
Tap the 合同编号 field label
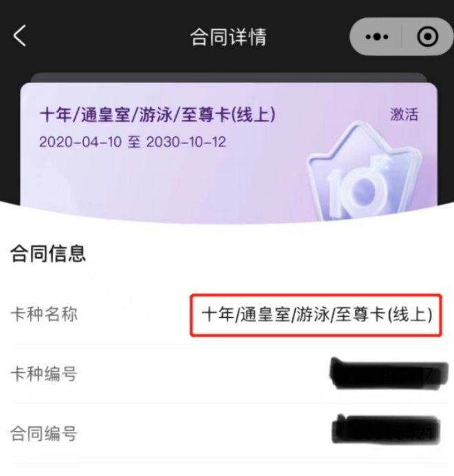coord(44,433)
